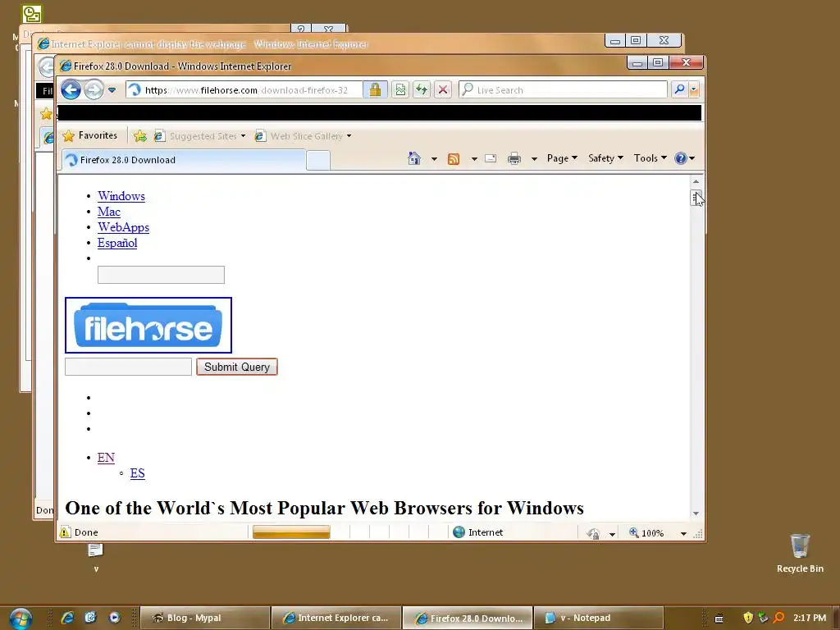Open the Tools menu

(x=650, y=158)
